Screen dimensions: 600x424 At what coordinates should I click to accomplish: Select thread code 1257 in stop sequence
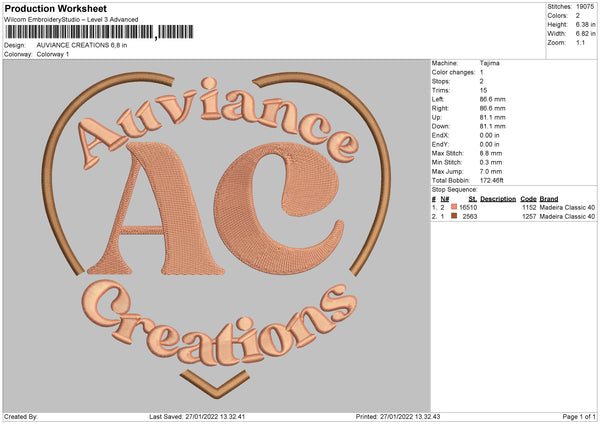[x=530, y=216]
